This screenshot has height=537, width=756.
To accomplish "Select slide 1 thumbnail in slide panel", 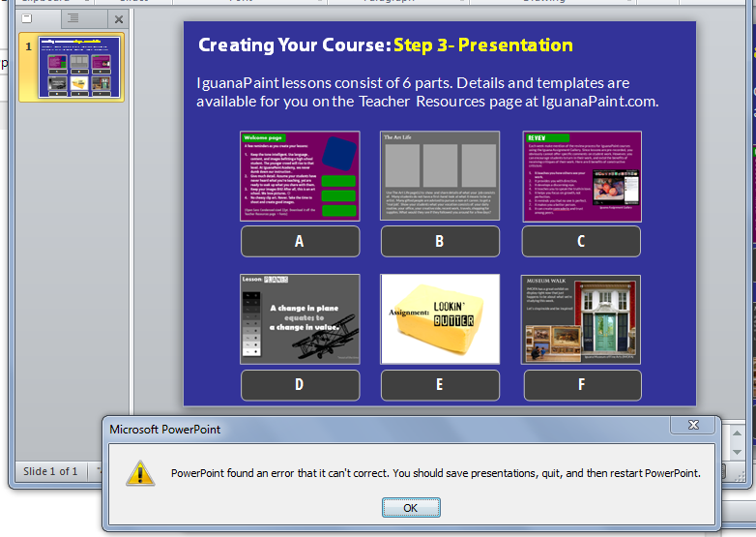I will pos(79,67).
